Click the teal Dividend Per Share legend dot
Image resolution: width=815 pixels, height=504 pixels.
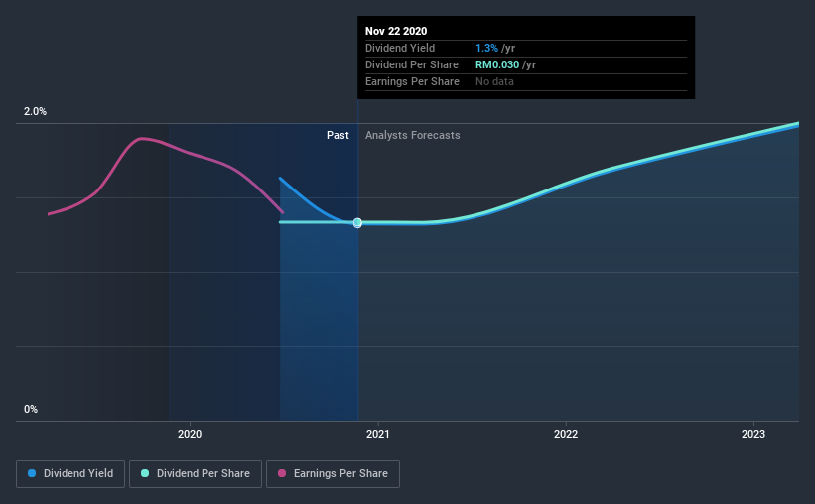tap(145, 473)
